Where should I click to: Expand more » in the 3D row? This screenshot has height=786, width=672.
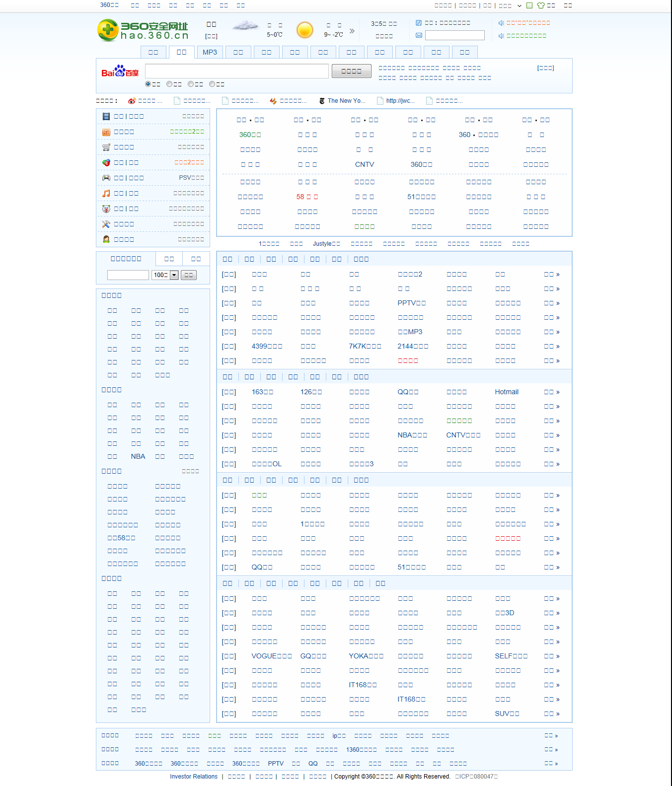coord(552,613)
